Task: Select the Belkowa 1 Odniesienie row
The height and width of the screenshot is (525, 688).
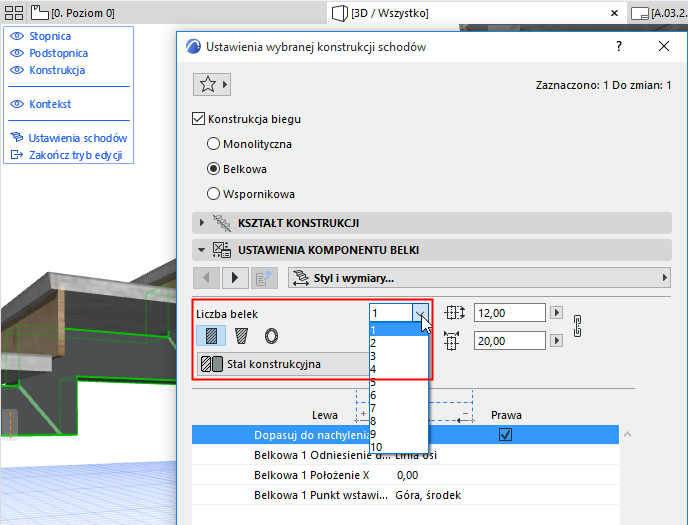Action: [405, 455]
